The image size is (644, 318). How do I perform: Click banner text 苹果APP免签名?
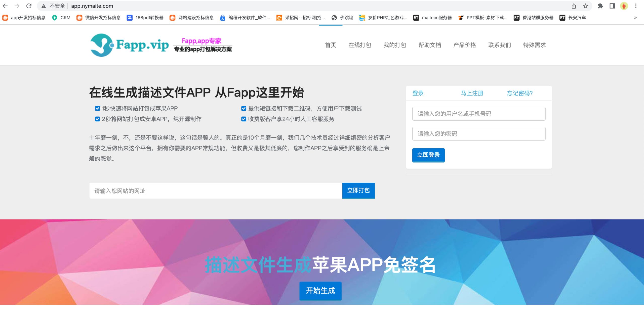[374, 265]
